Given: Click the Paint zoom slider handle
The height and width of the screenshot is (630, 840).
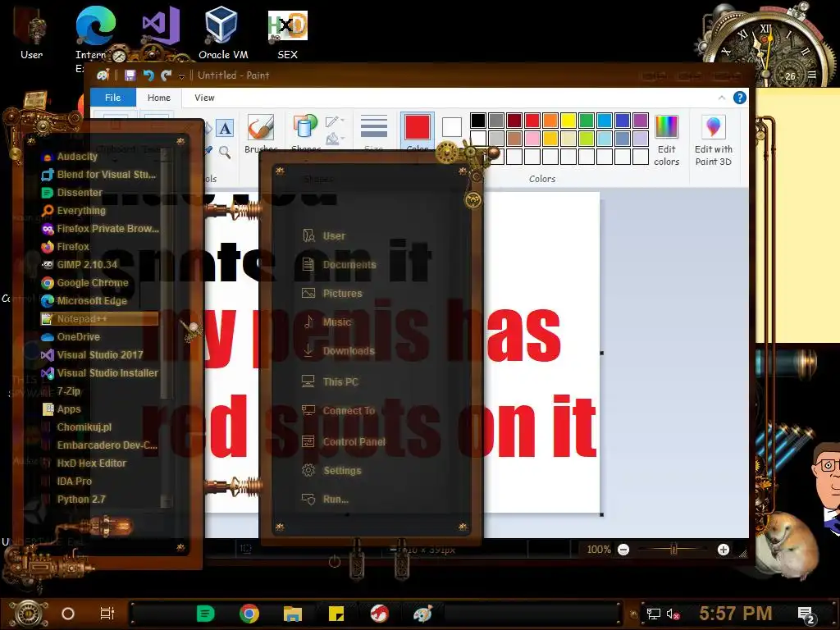Looking at the screenshot, I should 674,549.
